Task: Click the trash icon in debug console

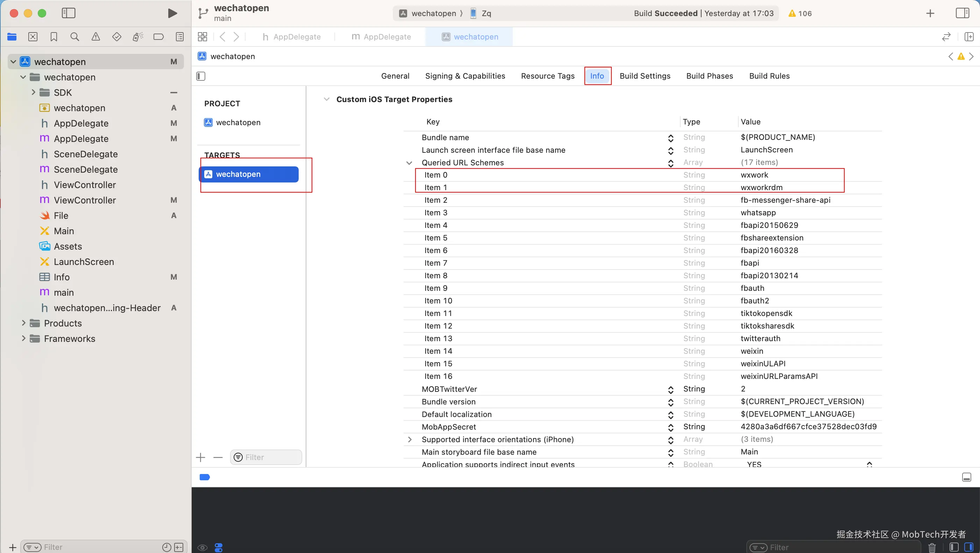Action: coord(932,547)
